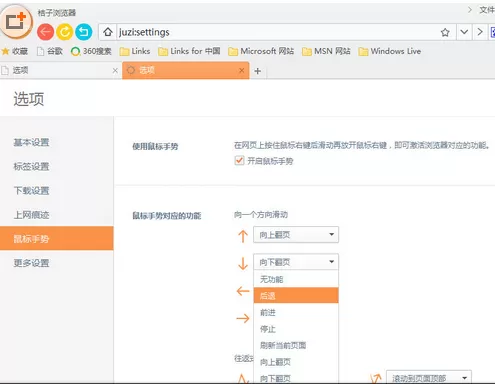
Task: Click the 鼠标手势对应的功能 label
Action: coord(167,216)
